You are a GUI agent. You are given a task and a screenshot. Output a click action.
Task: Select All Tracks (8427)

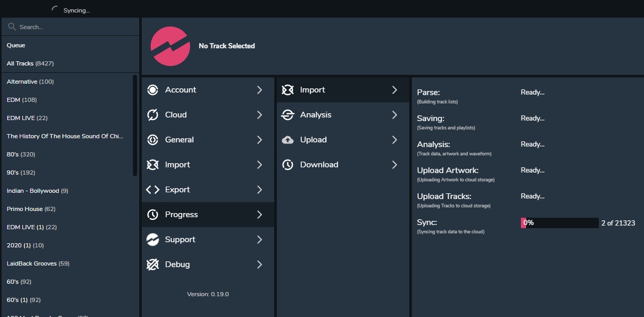(30, 63)
